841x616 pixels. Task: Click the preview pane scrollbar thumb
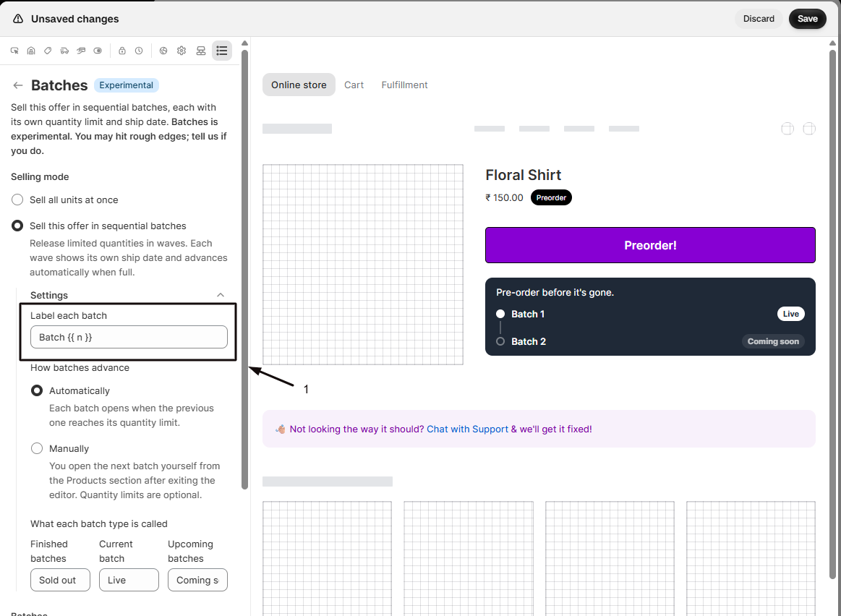point(832,314)
